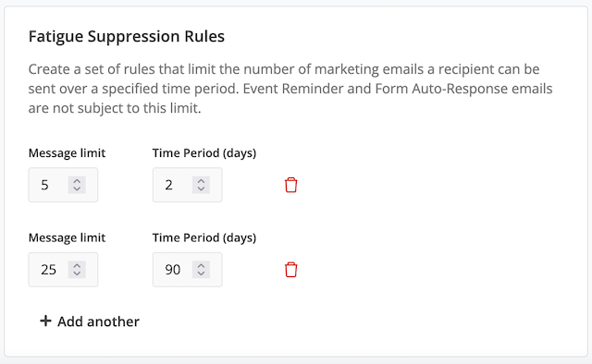The image size is (592, 364).
Task: Decrement the time period showing 2 days
Action: coord(201,189)
